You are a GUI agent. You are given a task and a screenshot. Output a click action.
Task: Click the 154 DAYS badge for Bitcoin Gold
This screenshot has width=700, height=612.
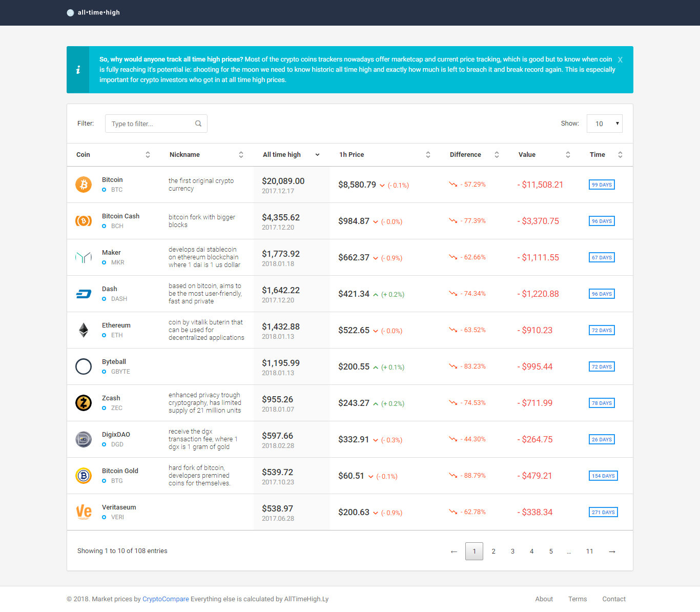tap(603, 476)
